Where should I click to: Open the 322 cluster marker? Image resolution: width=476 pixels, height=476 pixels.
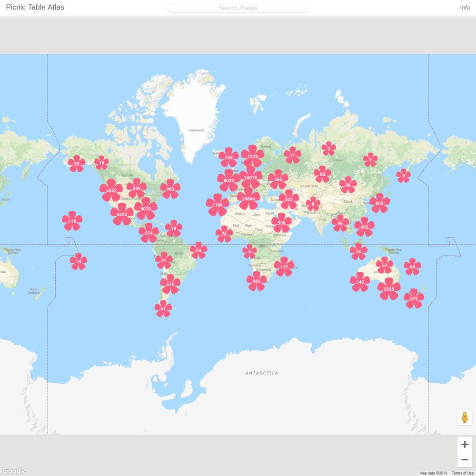click(x=289, y=199)
